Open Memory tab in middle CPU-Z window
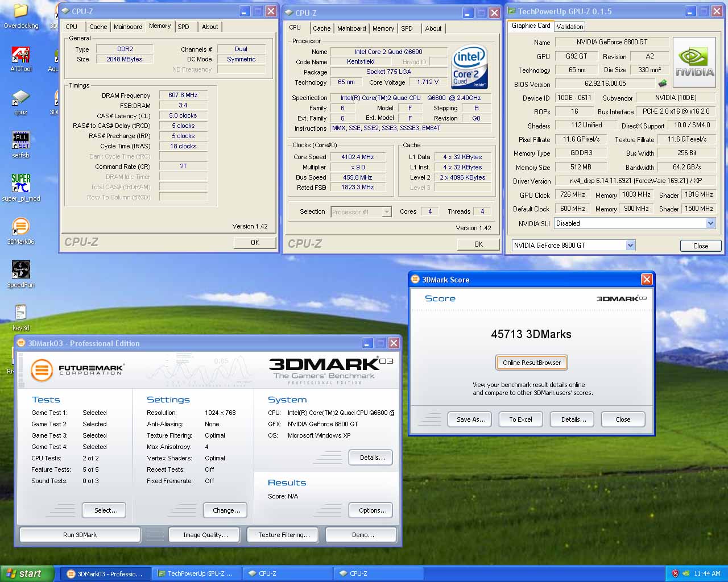This screenshot has height=582, width=728. pyautogui.click(x=383, y=28)
